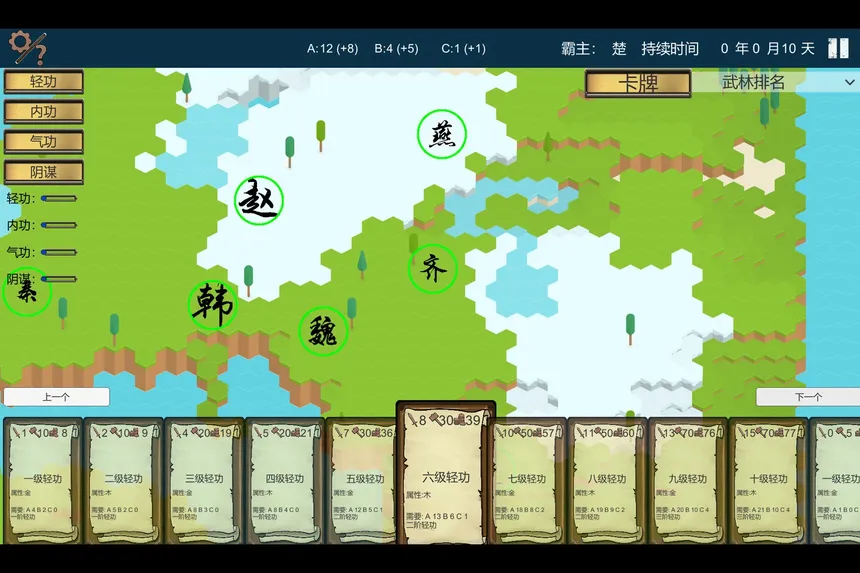Click the elapsed time 0 年 0 月 10 天
860x573 pixels.
point(767,49)
